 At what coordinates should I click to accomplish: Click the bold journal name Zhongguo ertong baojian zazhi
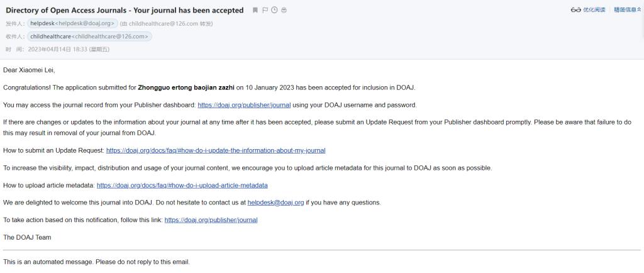[x=186, y=87]
